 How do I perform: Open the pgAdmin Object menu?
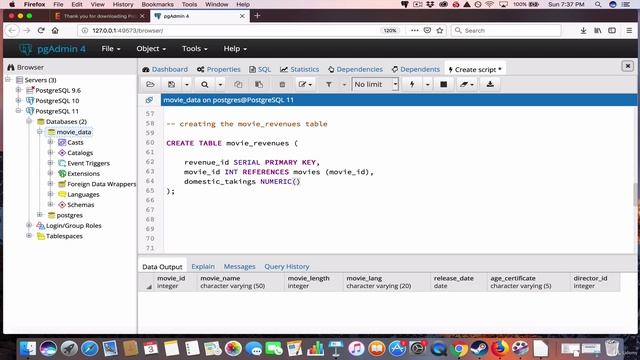point(151,49)
